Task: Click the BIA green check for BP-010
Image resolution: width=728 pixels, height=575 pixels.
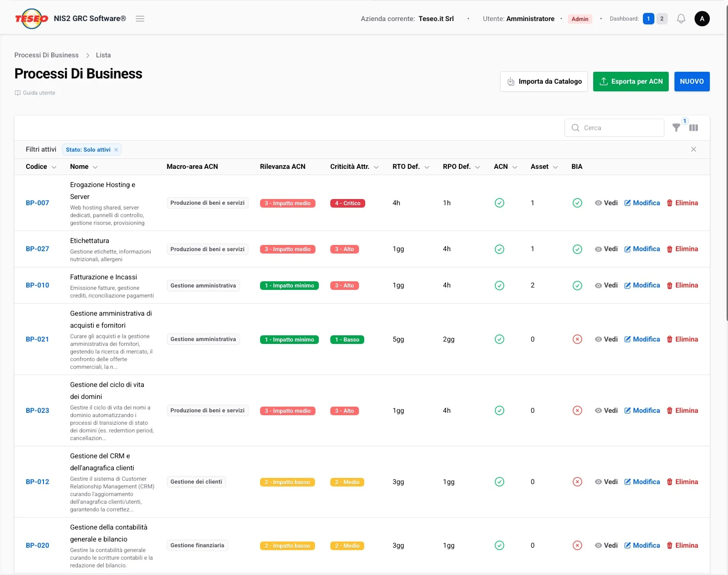Action: [577, 286]
